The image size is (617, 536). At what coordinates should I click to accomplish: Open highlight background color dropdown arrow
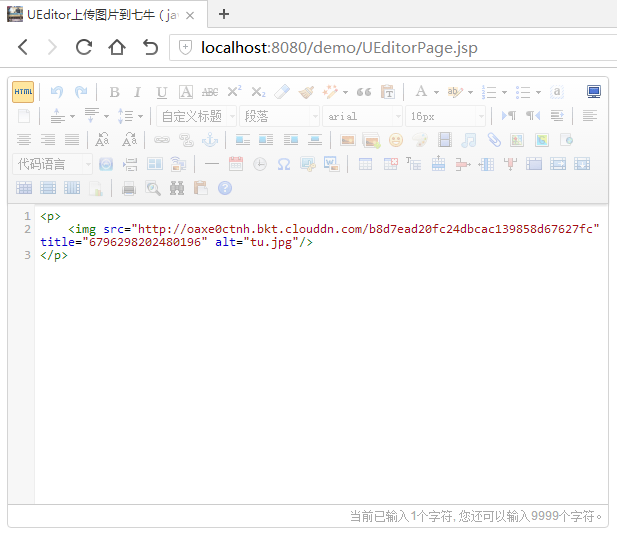[x=470, y=92]
